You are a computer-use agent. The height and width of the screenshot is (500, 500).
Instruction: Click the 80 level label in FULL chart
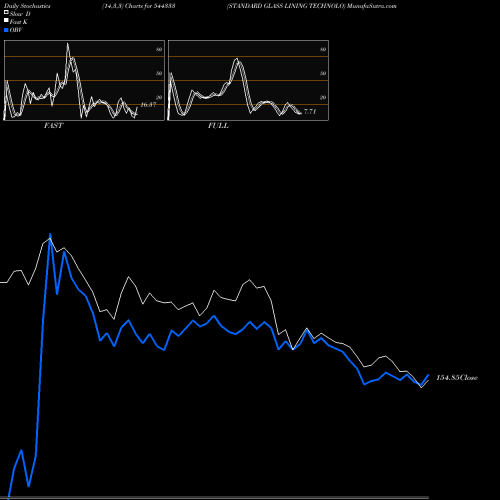[323, 49]
